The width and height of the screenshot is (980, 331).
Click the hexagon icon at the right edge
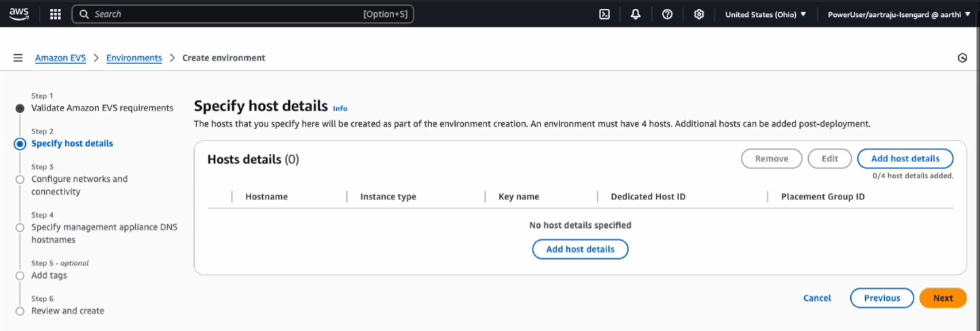tap(962, 58)
